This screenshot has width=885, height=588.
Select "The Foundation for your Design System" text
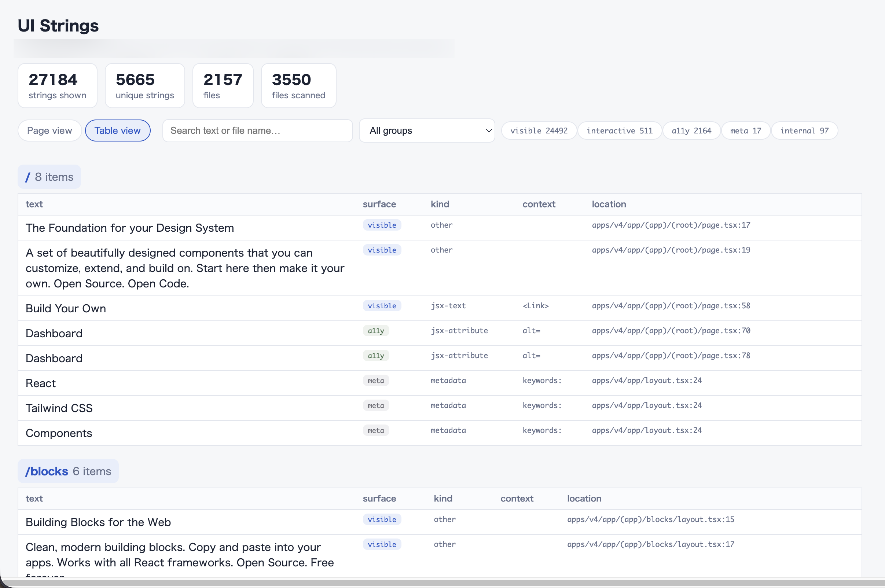[130, 228]
